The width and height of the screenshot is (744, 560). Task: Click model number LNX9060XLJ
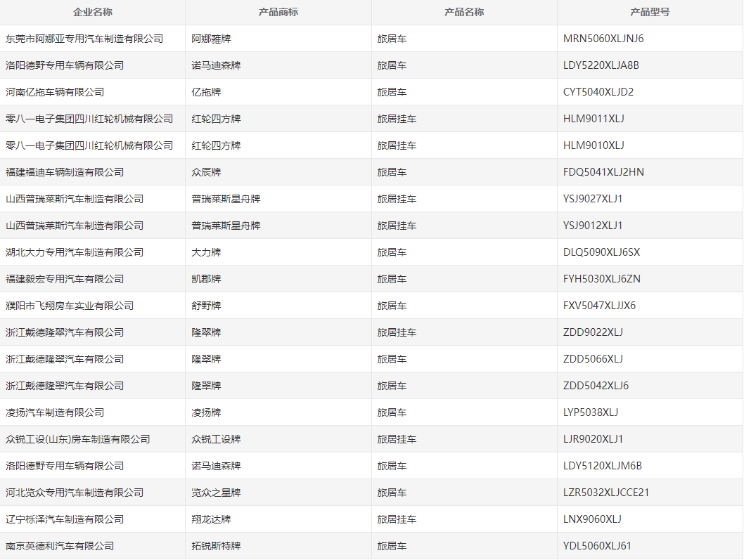tap(592, 519)
